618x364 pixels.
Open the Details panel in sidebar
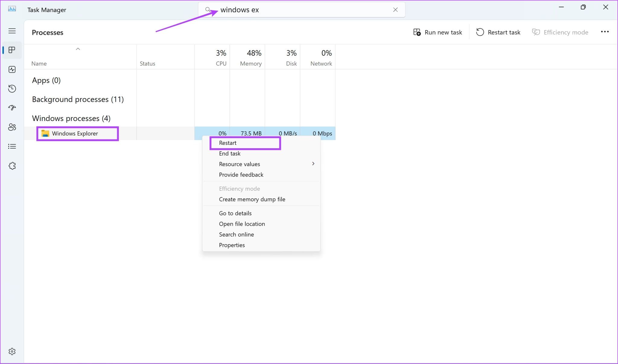[12, 146]
